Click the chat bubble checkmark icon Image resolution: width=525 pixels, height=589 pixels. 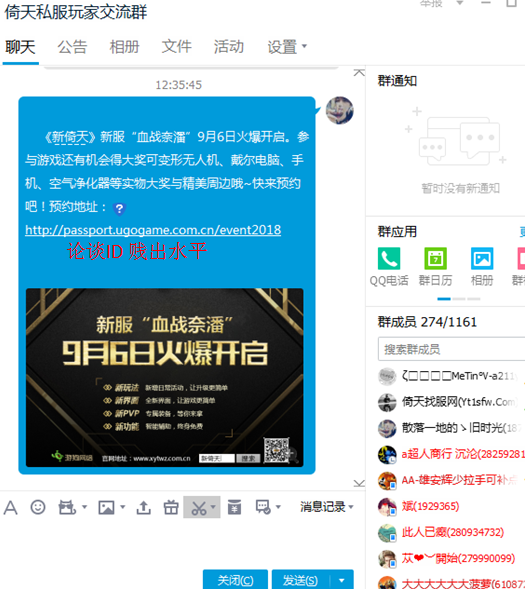click(x=263, y=507)
